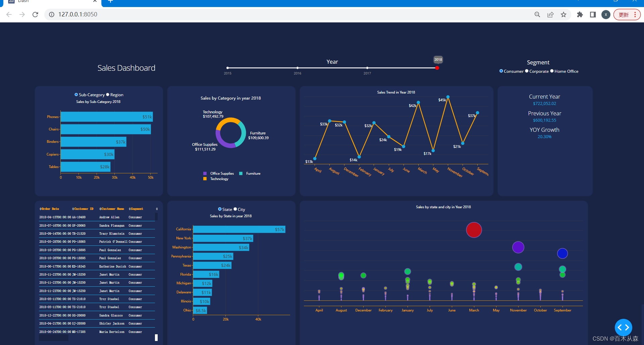Select the Consumer segment radio
644x345 pixels.
(501, 71)
